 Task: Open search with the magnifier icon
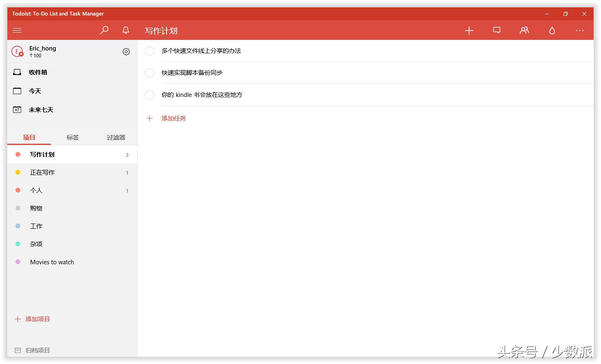click(x=104, y=30)
